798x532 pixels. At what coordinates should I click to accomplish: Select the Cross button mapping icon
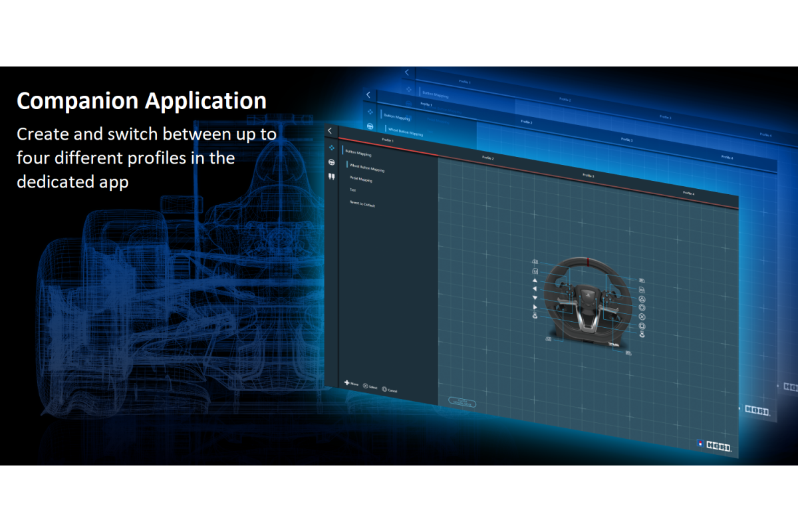(x=642, y=317)
